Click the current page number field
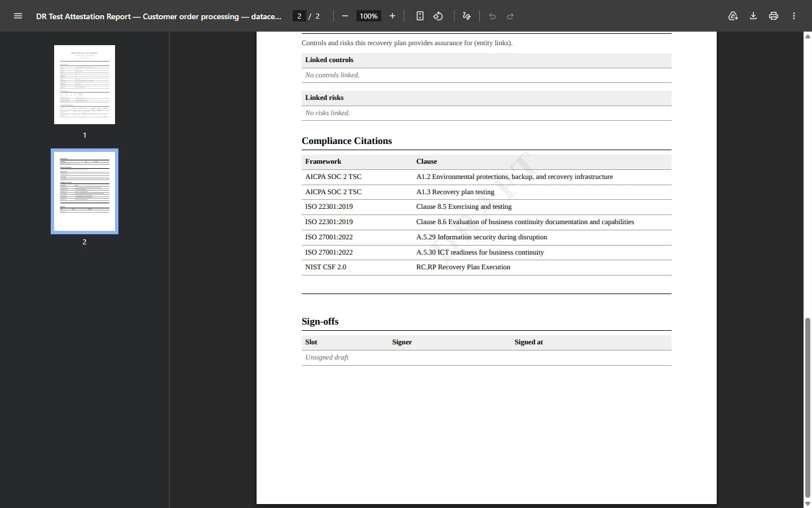The width and height of the screenshot is (812, 508). tap(299, 16)
